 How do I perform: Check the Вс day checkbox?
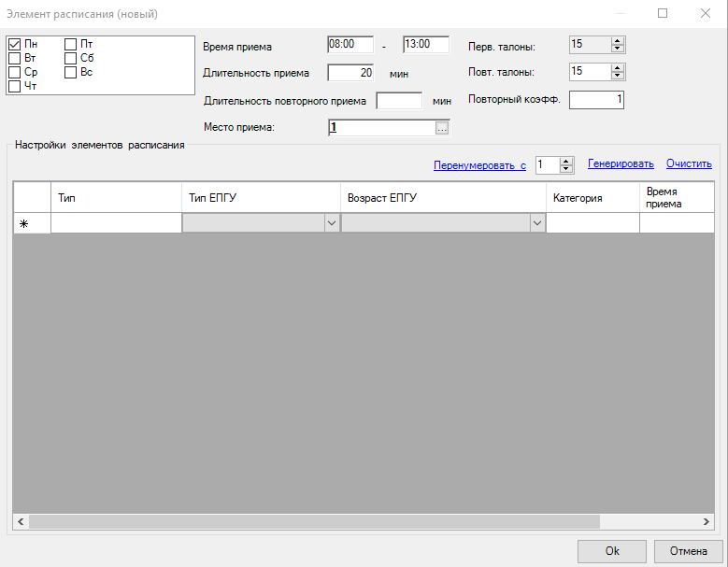click(x=71, y=72)
